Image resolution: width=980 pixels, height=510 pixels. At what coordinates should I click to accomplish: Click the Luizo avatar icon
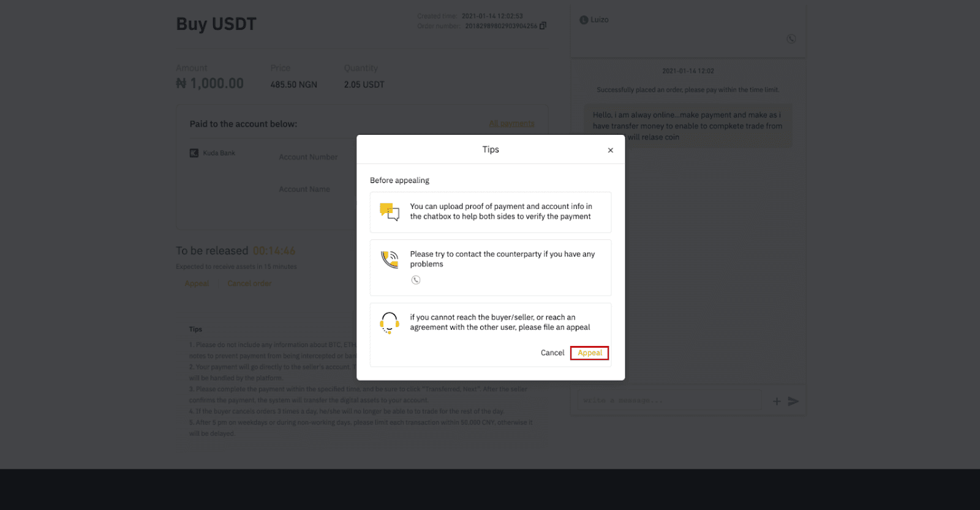(584, 20)
